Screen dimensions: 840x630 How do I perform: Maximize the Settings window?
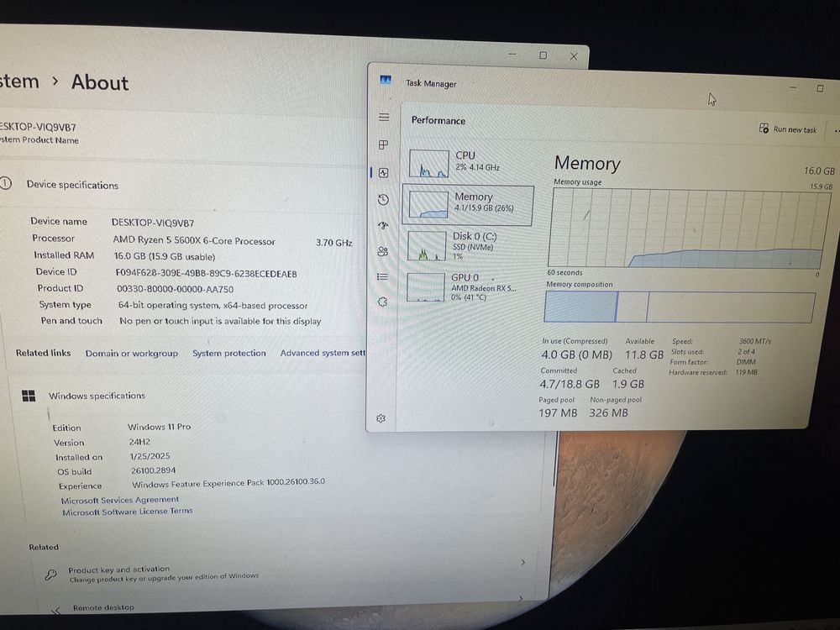coord(543,55)
